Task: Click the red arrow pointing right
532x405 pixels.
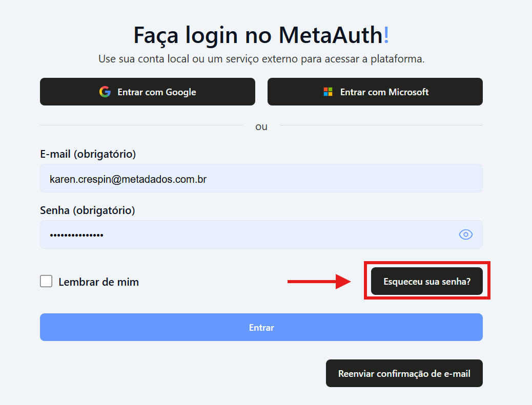Action: (318, 281)
